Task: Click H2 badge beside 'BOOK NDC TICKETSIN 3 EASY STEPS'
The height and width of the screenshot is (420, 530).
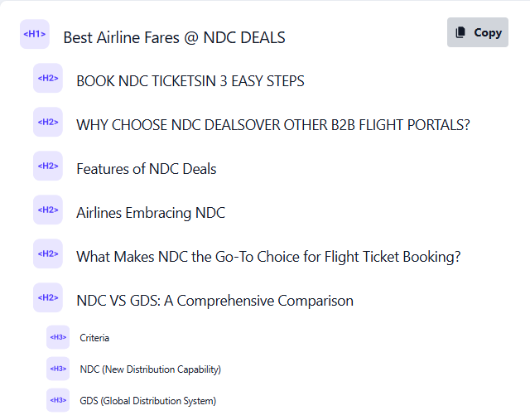Action: pyautogui.click(x=48, y=78)
